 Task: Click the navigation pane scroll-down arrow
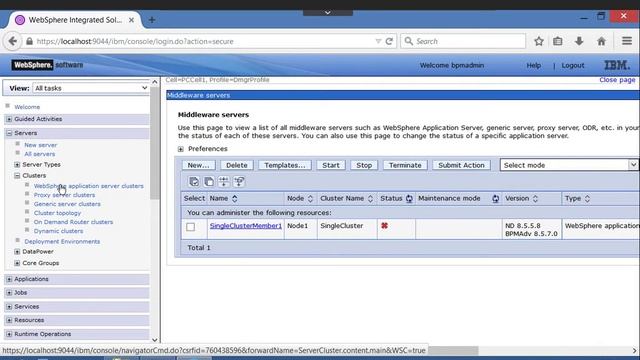point(154,340)
